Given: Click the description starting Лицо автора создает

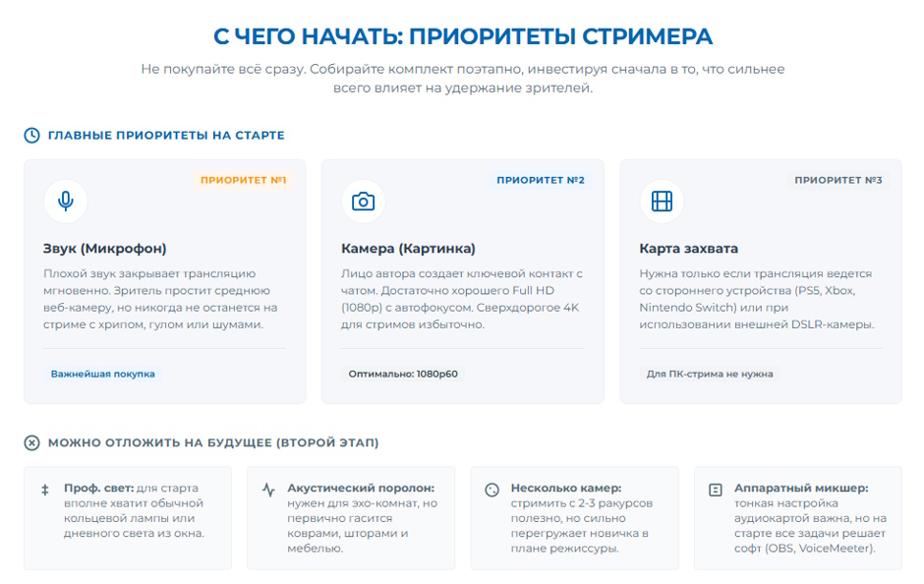Looking at the screenshot, I should point(462,299).
